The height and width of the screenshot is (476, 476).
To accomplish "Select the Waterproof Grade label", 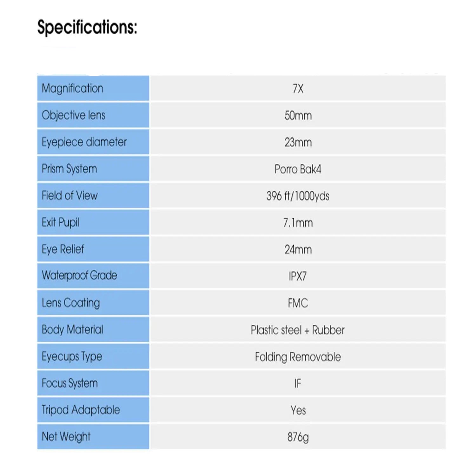I will pos(79,275).
